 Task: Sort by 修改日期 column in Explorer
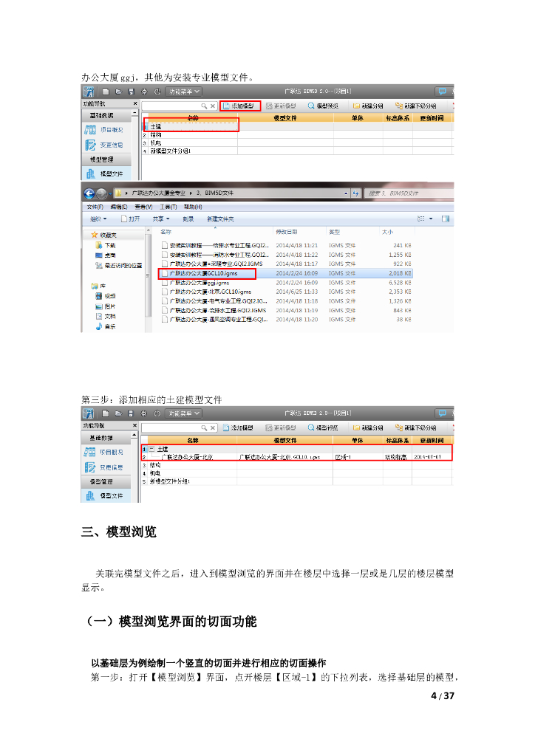pos(299,232)
